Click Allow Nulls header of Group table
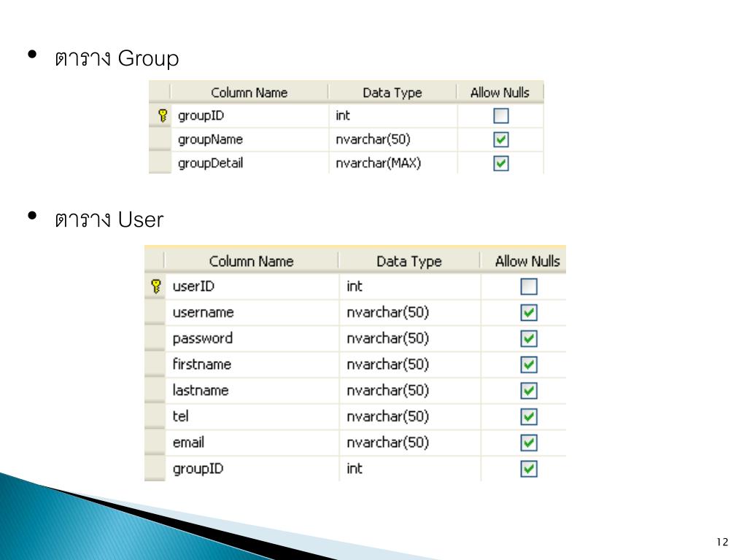Image resolution: width=747 pixels, height=560 pixels. [x=500, y=93]
